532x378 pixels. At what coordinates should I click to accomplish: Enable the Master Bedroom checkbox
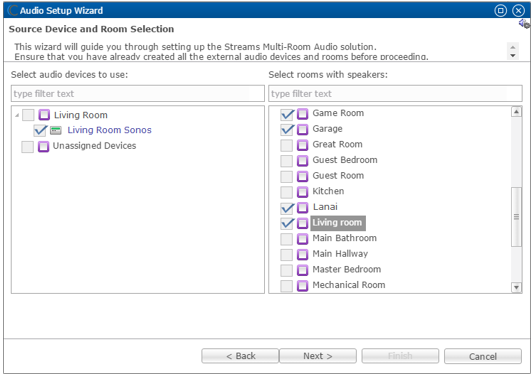click(287, 270)
